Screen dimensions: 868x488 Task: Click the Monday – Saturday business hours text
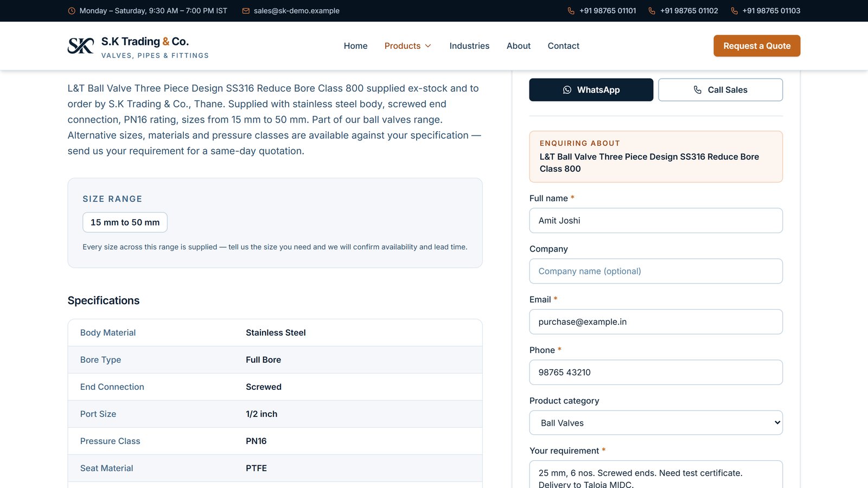[x=153, y=11]
